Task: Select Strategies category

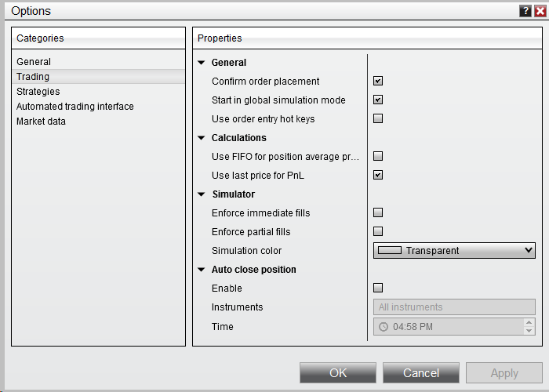Action: coord(38,92)
